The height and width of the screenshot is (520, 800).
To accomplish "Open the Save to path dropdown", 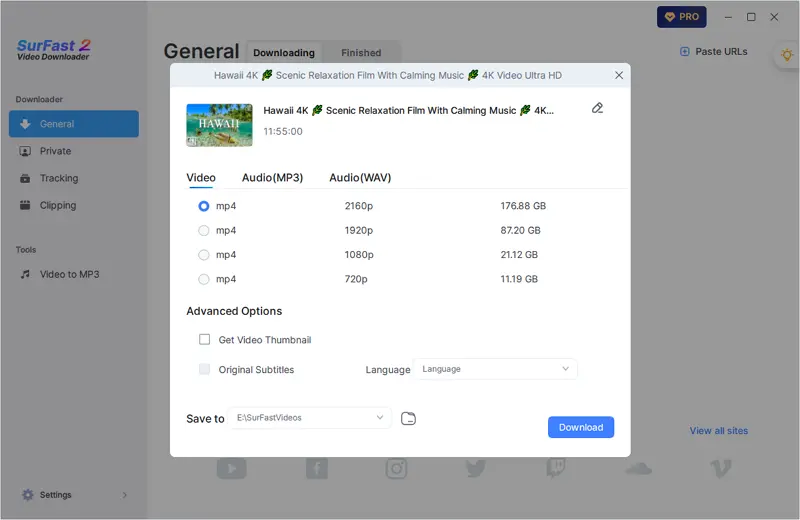I will click(x=310, y=417).
